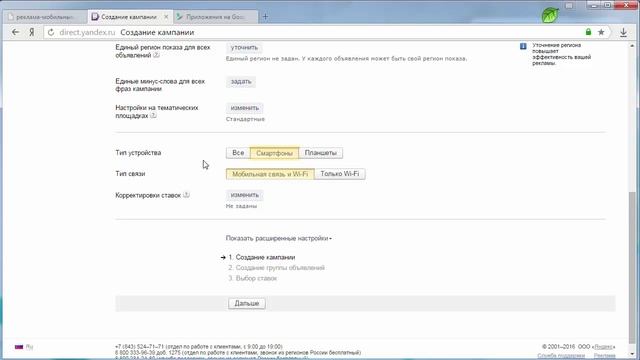Expand Показать расширенные настройки

point(278,238)
